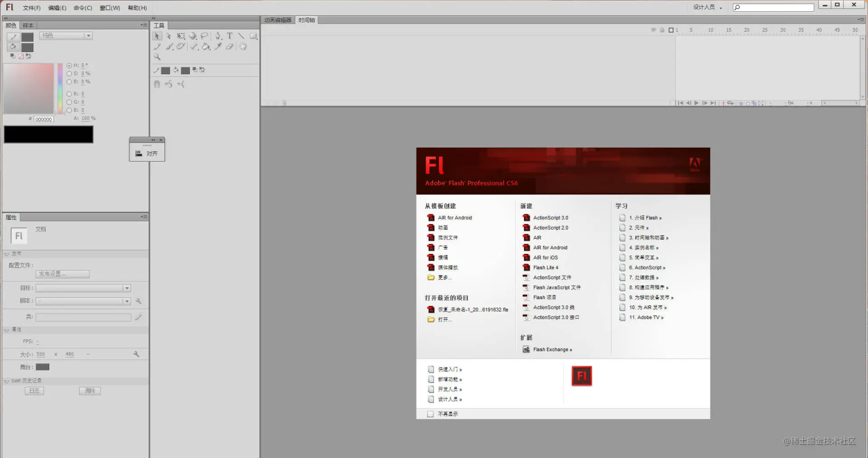This screenshot has width=868, height=458.
Task: Select the Pen tool
Action: point(218,36)
